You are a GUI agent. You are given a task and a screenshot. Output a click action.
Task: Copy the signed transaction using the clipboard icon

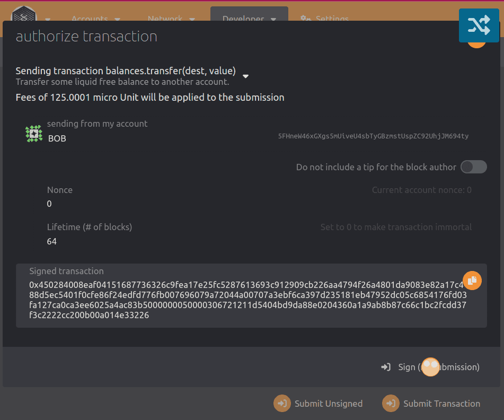472,280
